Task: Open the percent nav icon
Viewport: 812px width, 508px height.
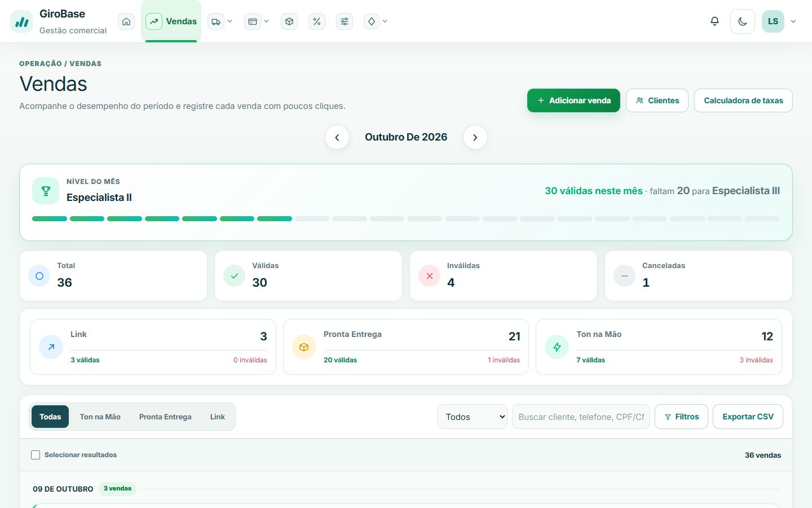Action: click(317, 21)
